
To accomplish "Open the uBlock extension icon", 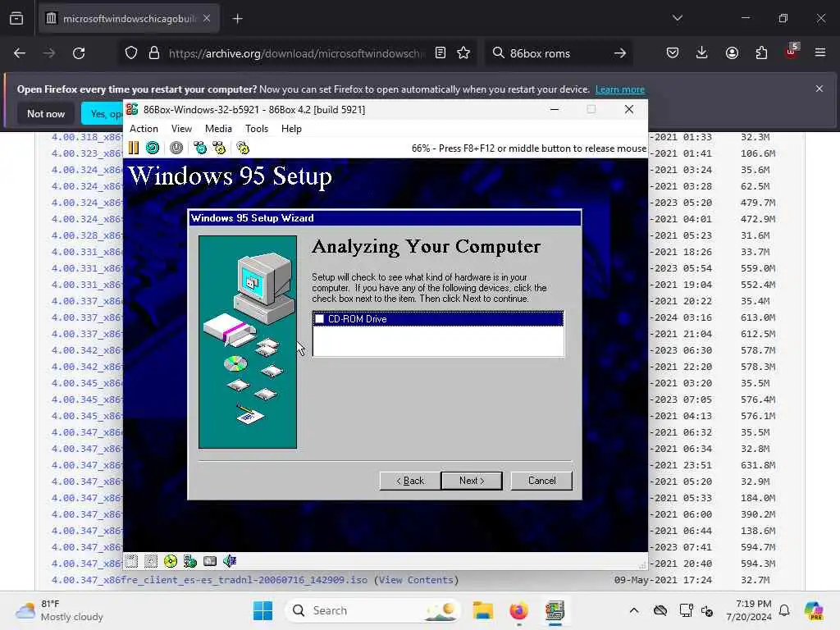I will pos(792,52).
